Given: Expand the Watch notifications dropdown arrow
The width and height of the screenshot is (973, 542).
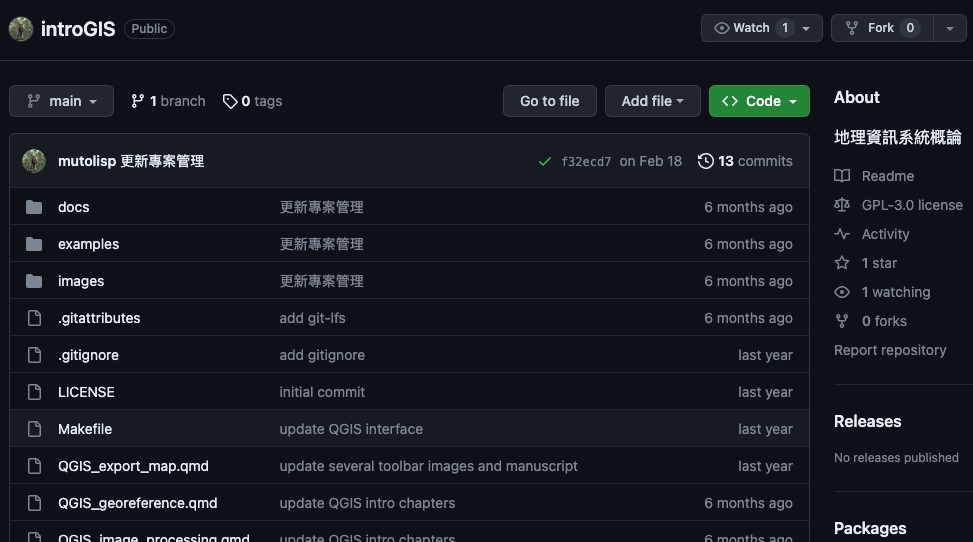Looking at the screenshot, I should [806, 29].
